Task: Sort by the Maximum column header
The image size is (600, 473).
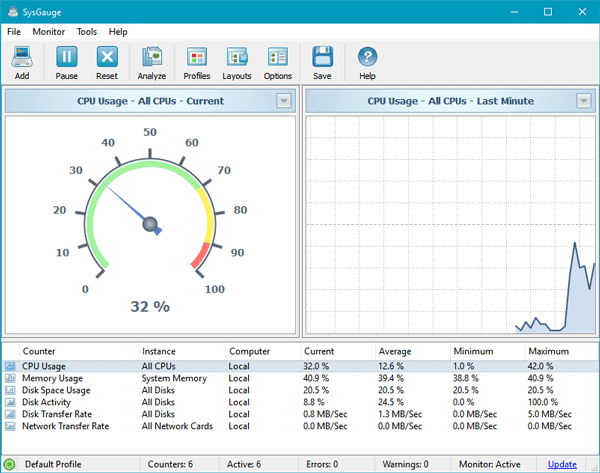Action: 562,351
